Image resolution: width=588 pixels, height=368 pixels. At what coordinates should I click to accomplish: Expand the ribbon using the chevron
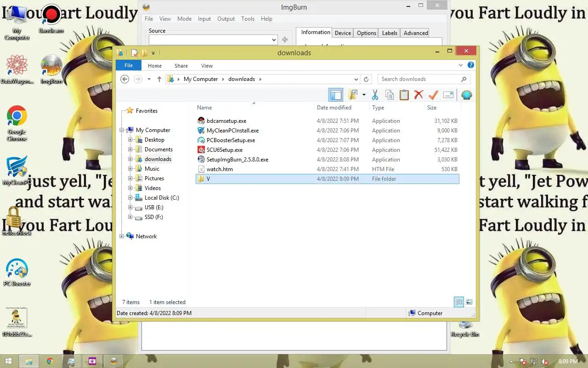point(462,65)
